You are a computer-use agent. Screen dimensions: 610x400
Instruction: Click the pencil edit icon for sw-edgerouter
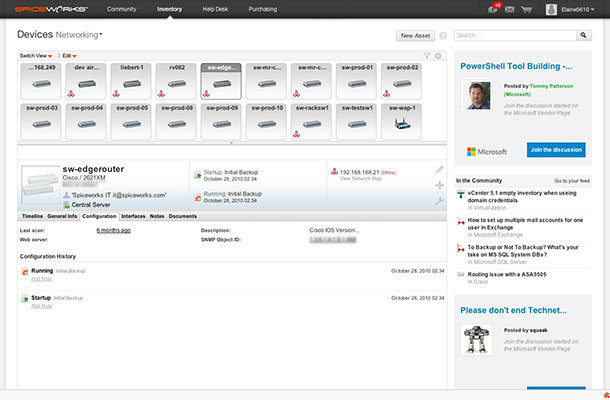click(x=439, y=170)
